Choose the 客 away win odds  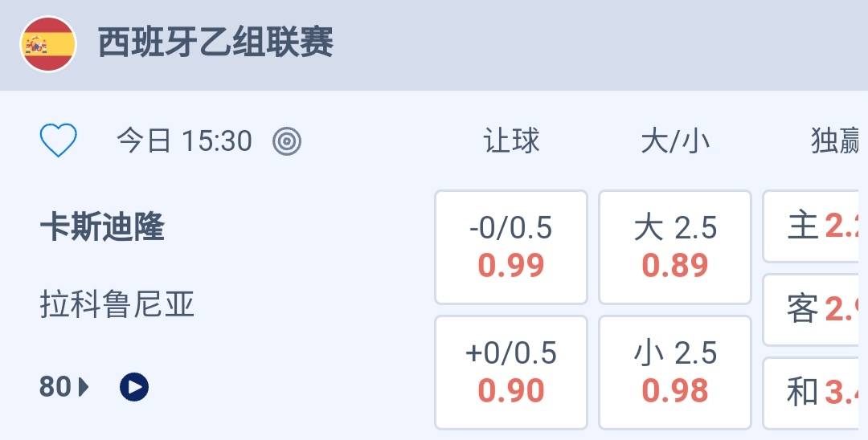[x=817, y=310]
